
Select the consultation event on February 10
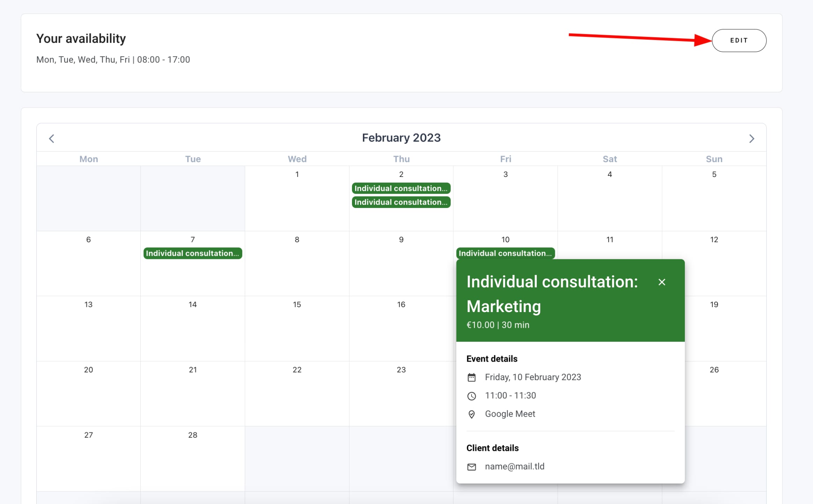click(x=505, y=253)
